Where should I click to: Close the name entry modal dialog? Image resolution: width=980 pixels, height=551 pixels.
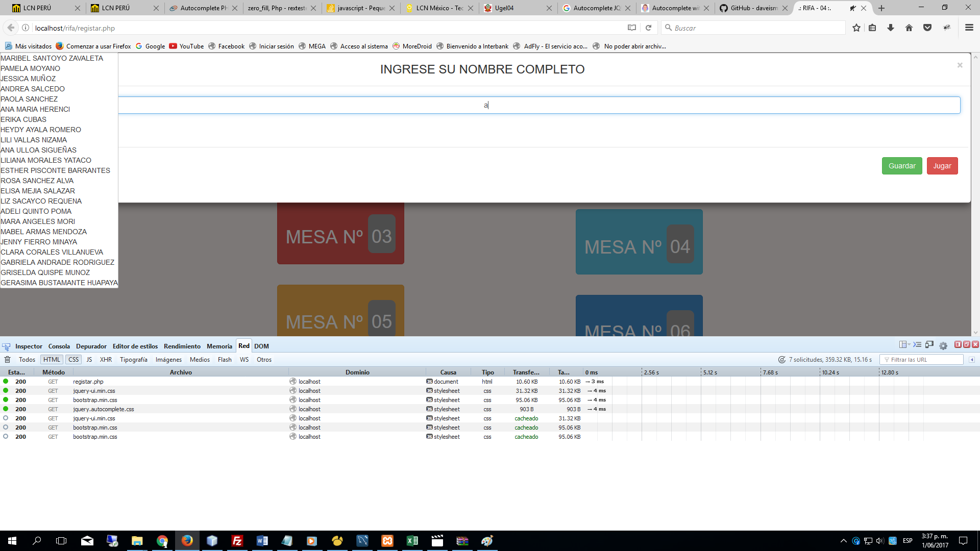tap(960, 65)
